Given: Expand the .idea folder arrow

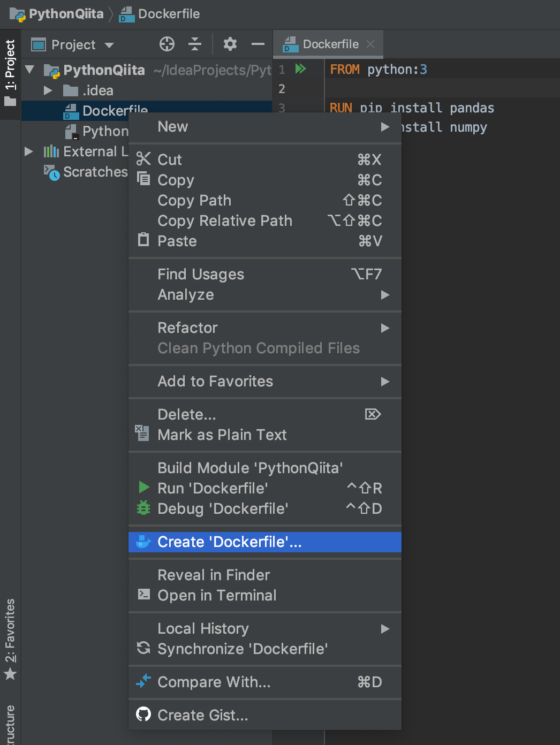Looking at the screenshot, I should tap(48, 90).
